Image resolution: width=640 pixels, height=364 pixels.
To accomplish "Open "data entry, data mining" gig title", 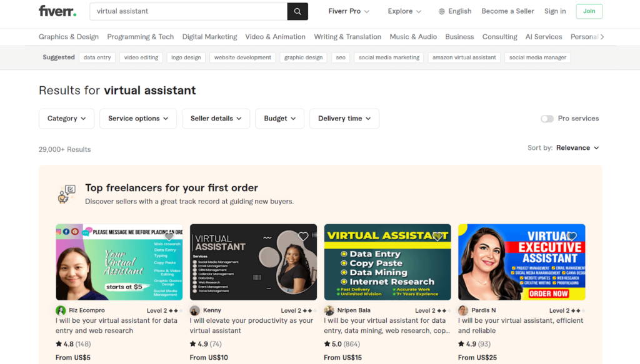I will tap(386, 326).
